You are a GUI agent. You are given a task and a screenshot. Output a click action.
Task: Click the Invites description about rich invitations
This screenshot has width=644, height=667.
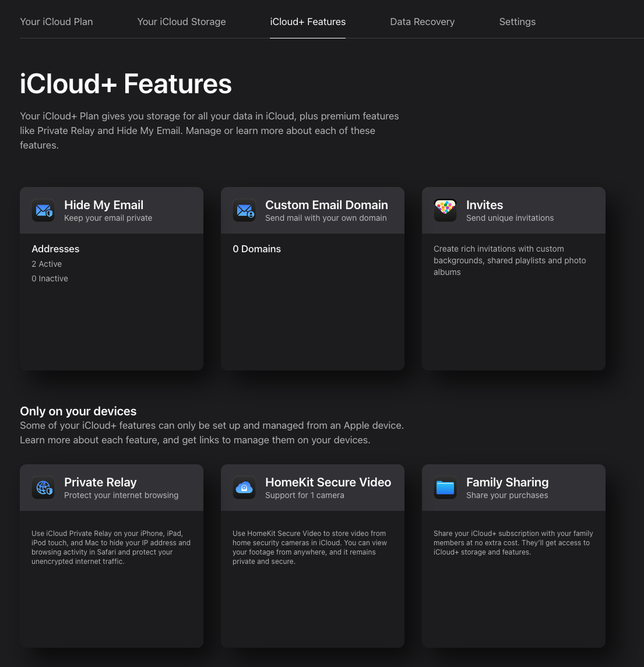[x=509, y=260]
